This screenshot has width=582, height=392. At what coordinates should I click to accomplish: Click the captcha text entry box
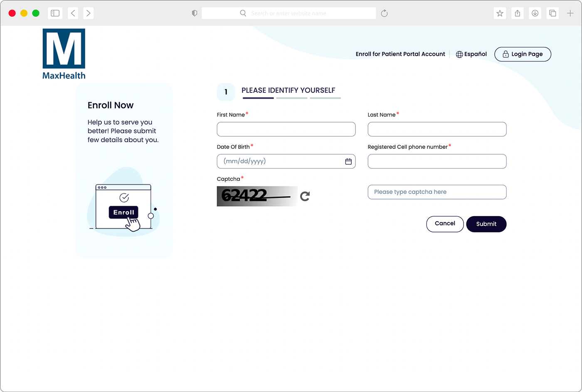click(x=437, y=192)
